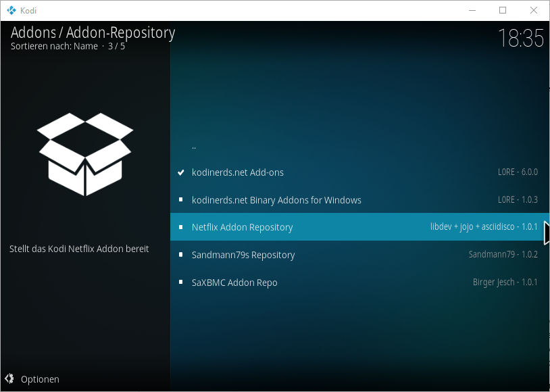Minimize the Kodi window
The width and height of the screenshot is (550, 392).
[x=472, y=11]
